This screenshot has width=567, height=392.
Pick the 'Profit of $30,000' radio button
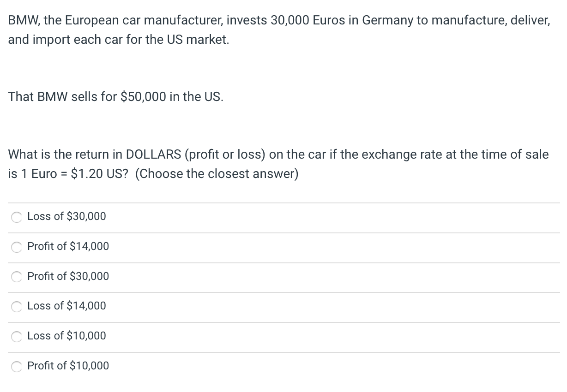17,277
